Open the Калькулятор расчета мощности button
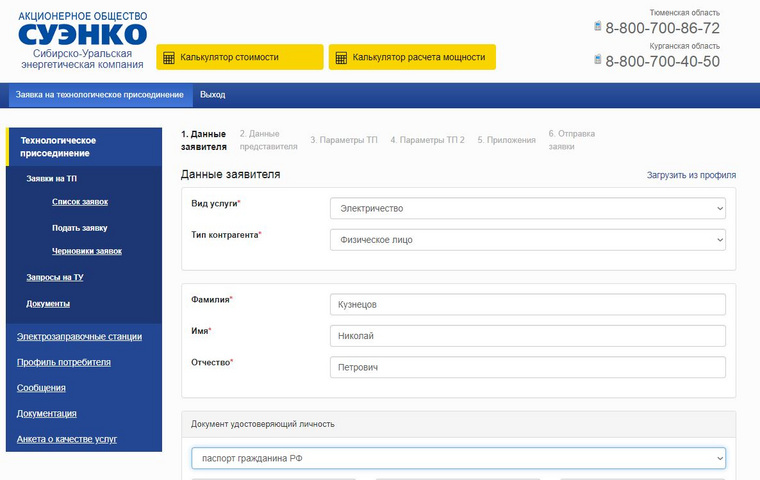This screenshot has height=480, width=760. pos(412,57)
